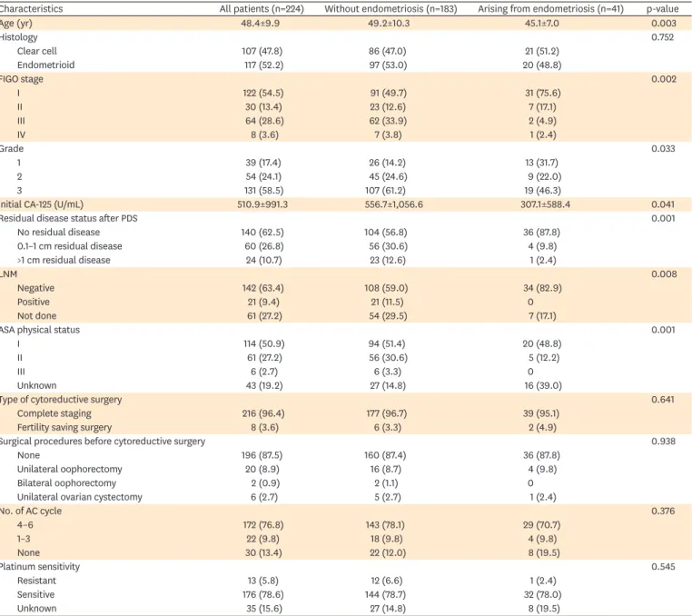Click 'Initial CA-125 (U/mL)' row label

pyautogui.click(x=41, y=204)
